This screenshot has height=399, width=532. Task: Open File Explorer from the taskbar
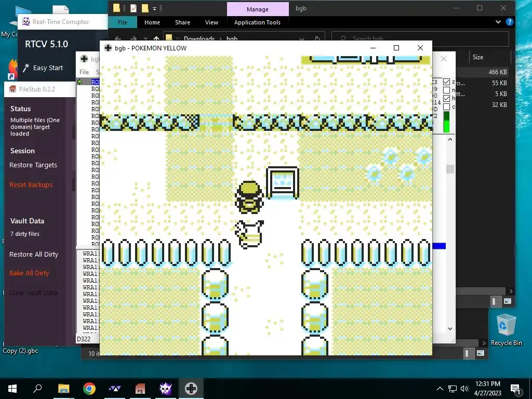click(x=63, y=389)
